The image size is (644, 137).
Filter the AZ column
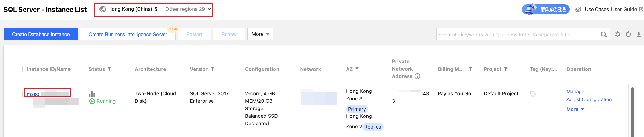coord(357,69)
